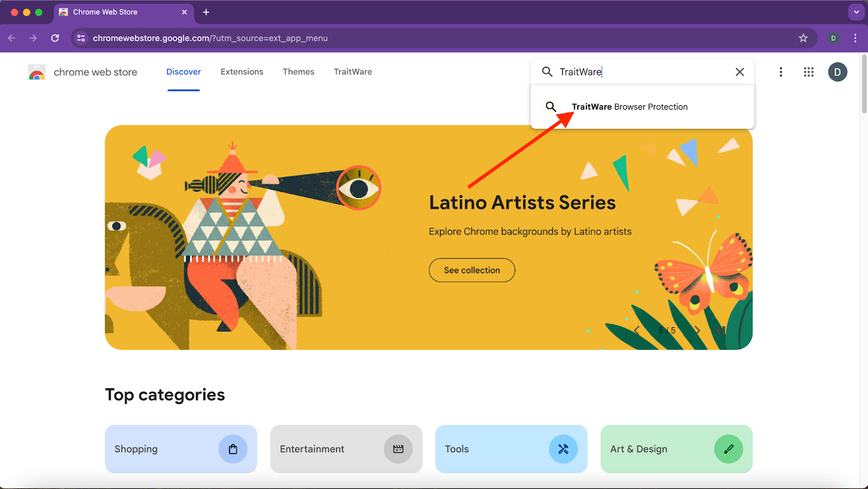This screenshot has width=868, height=489.
Task: Click the chrome web store title text
Action: coord(95,72)
